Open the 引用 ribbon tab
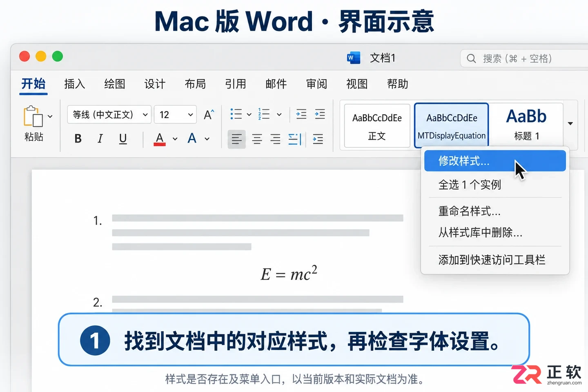588x392 pixels. click(x=236, y=84)
